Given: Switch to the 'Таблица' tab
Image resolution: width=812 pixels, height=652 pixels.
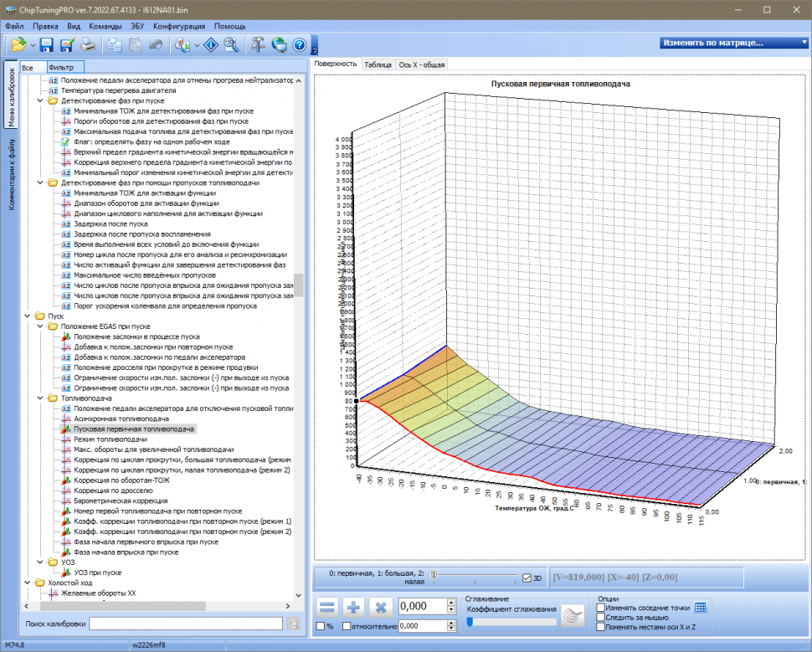Looking at the screenshot, I should 378,64.
